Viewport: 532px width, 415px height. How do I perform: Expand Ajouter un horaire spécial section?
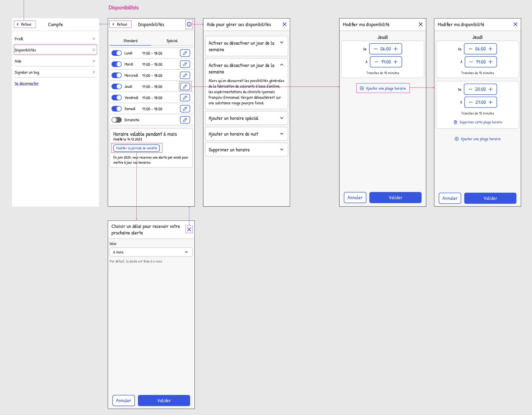tap(246, 118)
